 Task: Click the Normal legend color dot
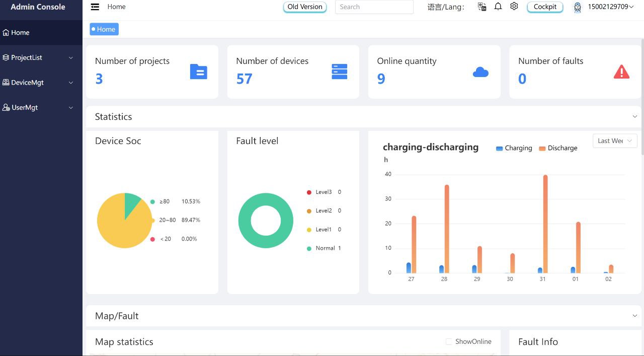click(309, 248)
